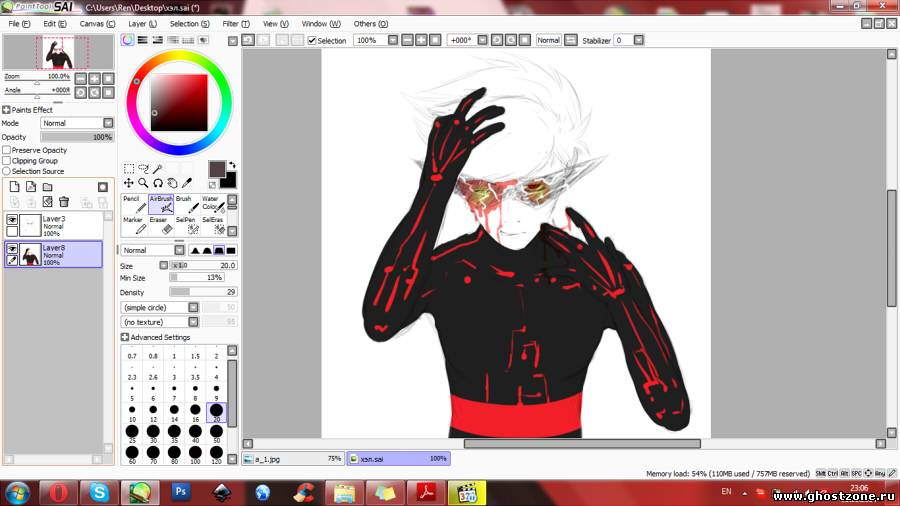Create a new linework layer
This screenshot has height=506, width=900.
[x=31, y=187]
